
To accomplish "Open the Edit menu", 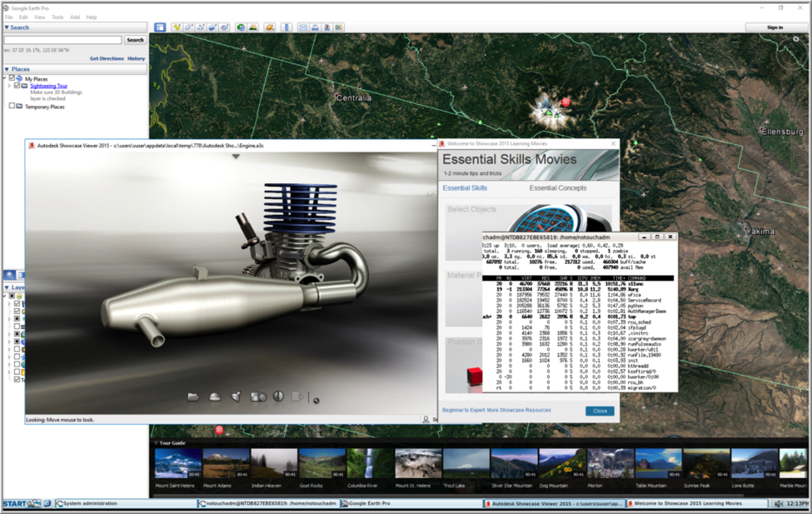I will [x=24, y=17].
